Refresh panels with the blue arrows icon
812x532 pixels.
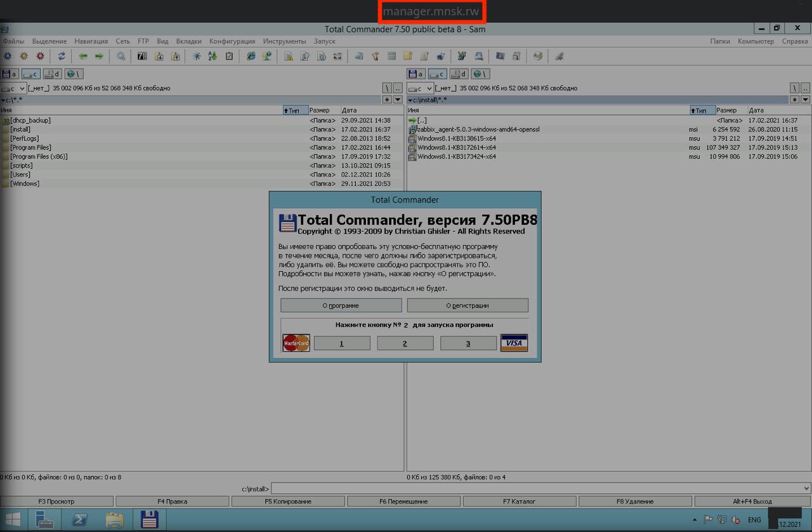pos(62,56)
